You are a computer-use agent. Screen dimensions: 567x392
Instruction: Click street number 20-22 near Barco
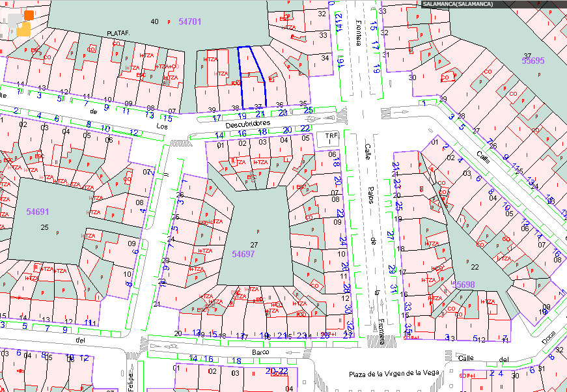point(277,371)
